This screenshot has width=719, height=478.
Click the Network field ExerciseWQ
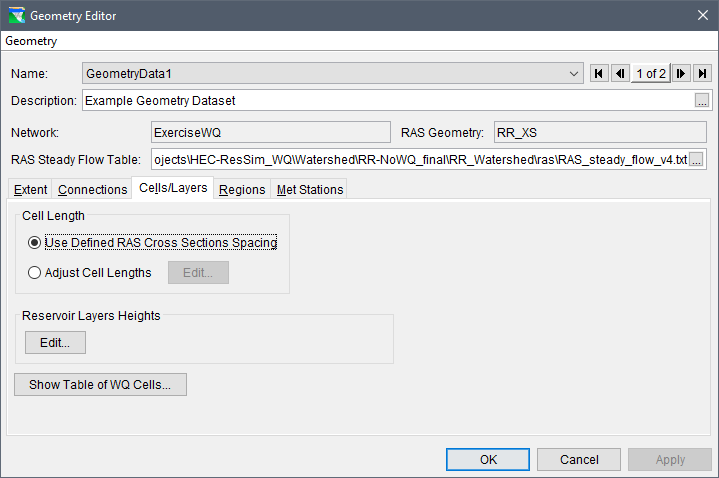pos(271,133)
